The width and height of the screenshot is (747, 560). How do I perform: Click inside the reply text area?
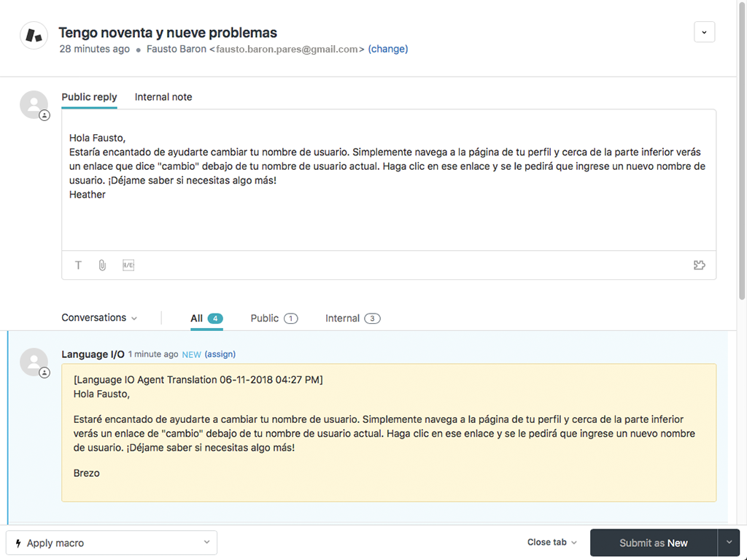point(388,219)
